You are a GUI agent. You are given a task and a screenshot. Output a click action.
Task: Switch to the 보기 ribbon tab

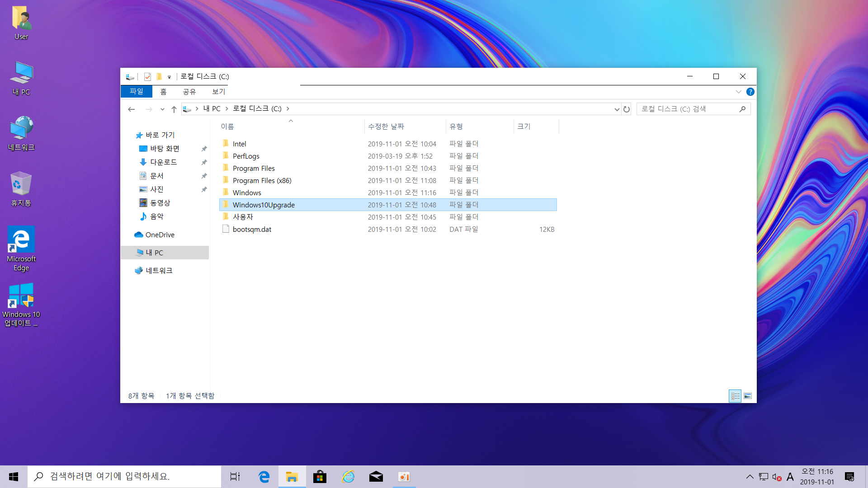pos(218,92)
